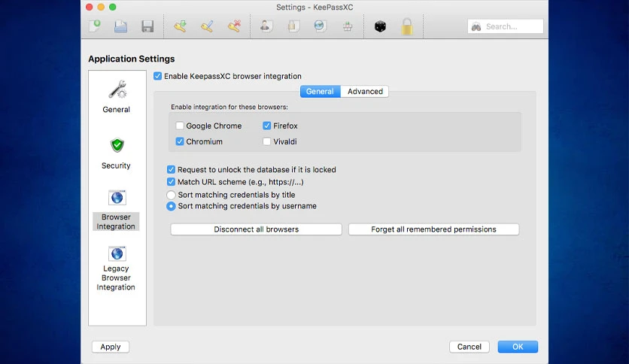Click the Apply button
This screenshot has height=364, width=629.
coord(111,347)
